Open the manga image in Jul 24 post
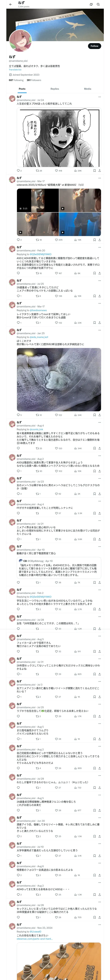110x980 pixels. tap(59, 137)
